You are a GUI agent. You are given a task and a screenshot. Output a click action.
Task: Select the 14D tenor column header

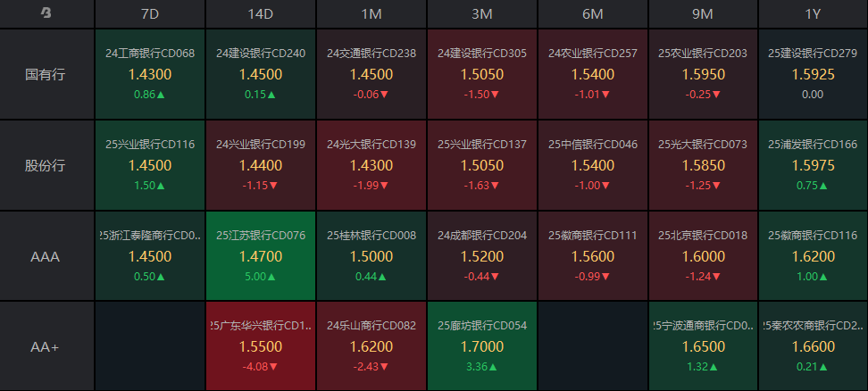click(261, 13)
